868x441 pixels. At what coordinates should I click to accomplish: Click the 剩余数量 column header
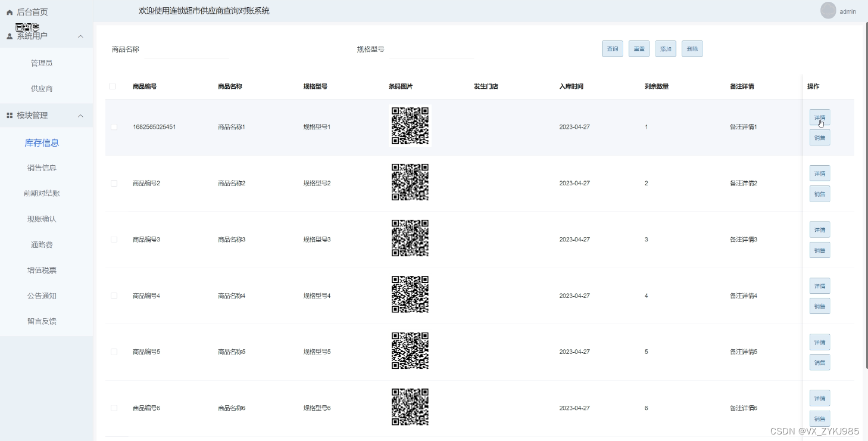657,86
